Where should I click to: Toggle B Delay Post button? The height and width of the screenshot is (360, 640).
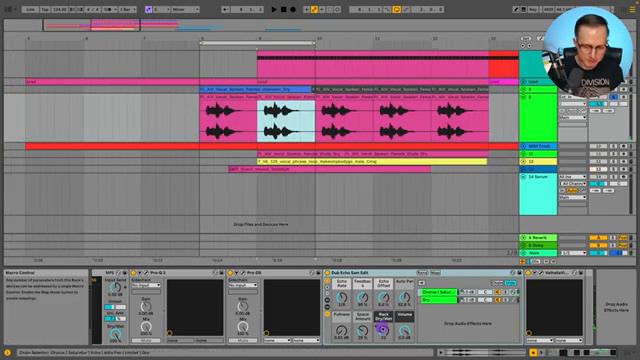pyautogui.click(x=623, y=245)
